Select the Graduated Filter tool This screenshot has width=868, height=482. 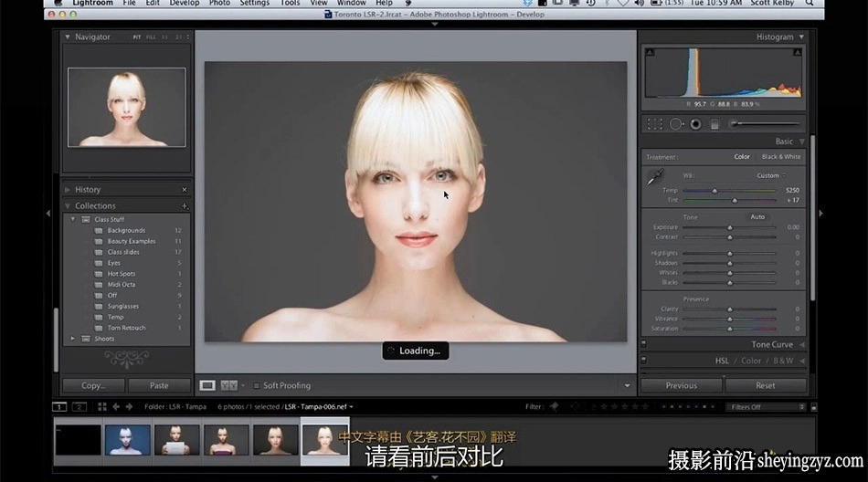[x=715, y=124]
